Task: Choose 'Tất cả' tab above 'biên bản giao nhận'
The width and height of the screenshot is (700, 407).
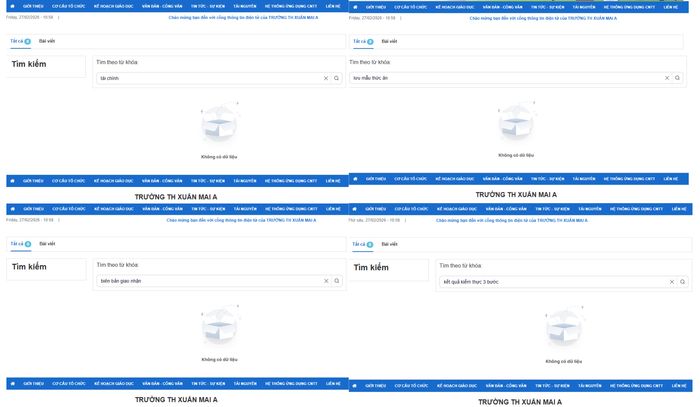Action: coord(19,243)
